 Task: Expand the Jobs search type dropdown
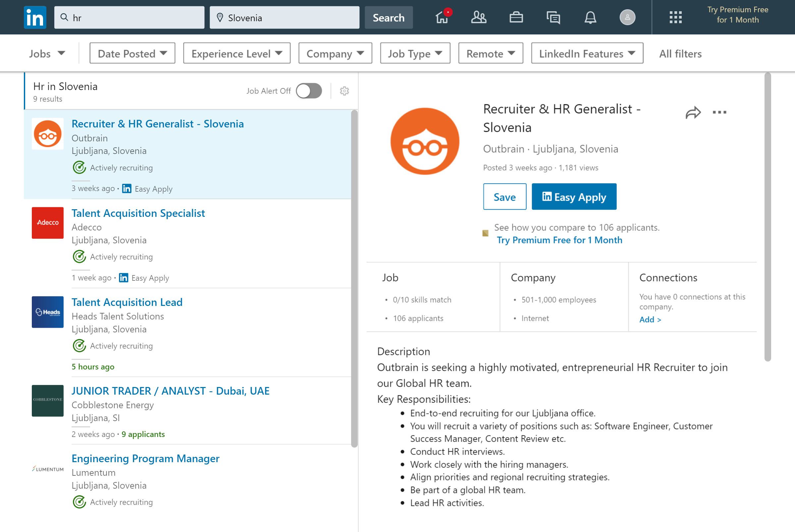click(x=47, y=53)
